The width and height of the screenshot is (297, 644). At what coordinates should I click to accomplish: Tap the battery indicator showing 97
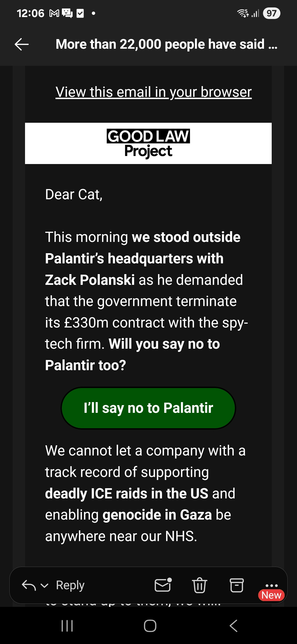[271, 13]
